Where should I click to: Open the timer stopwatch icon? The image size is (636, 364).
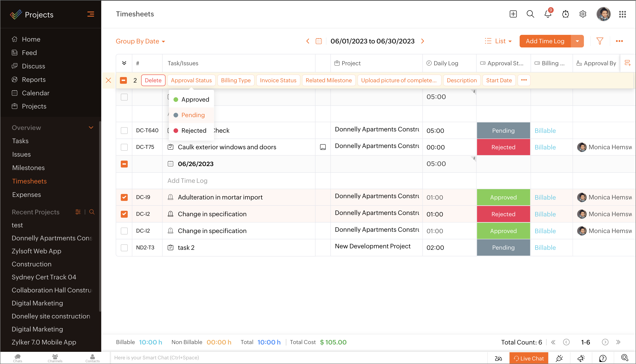tap(565, 14)
